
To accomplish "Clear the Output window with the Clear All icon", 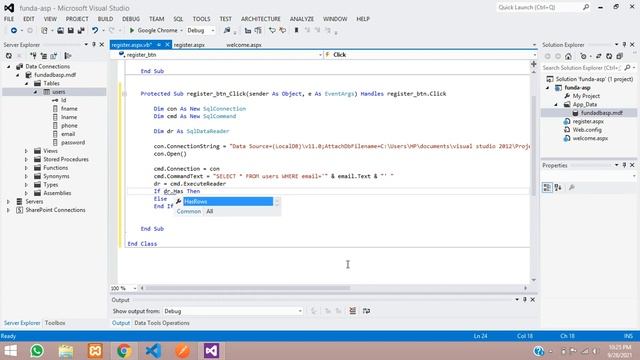I will (x=353, y=311).
